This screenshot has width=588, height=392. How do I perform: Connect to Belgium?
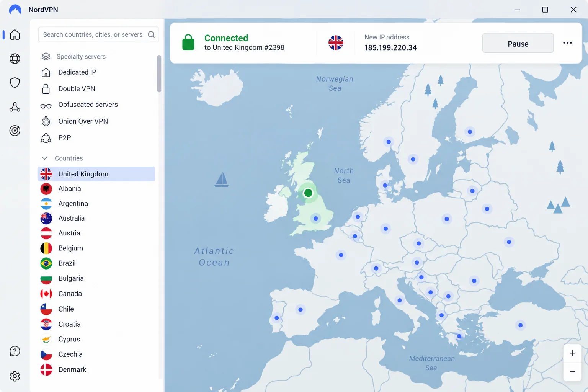pos(96,248)
